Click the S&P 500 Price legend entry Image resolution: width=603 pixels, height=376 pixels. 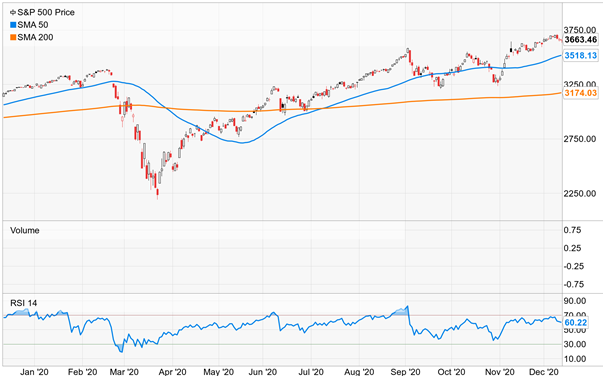42,12
